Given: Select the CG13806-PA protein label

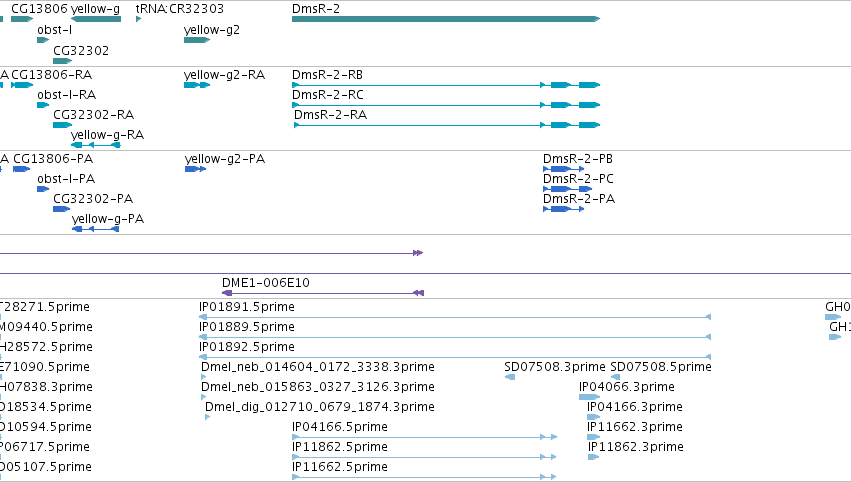Looking at the screenshot, I should coord(53,159).
